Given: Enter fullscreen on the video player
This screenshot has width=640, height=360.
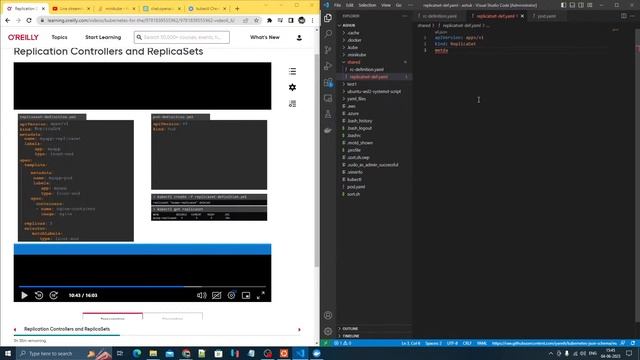Looking at the screenshot, I should pyautogui.click(x=261, y=295).
